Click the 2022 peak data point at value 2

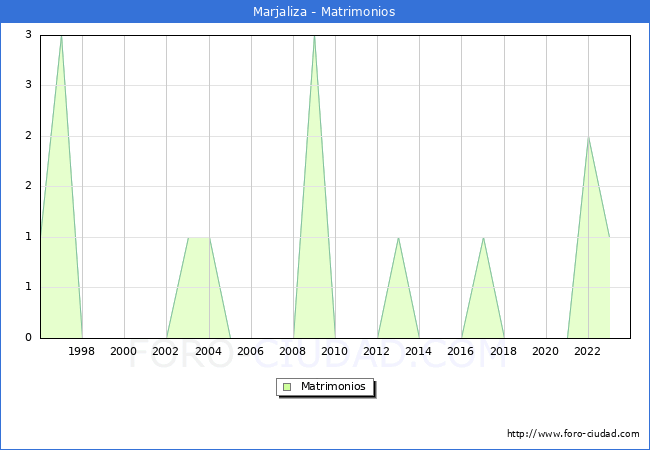click(588, 137)
